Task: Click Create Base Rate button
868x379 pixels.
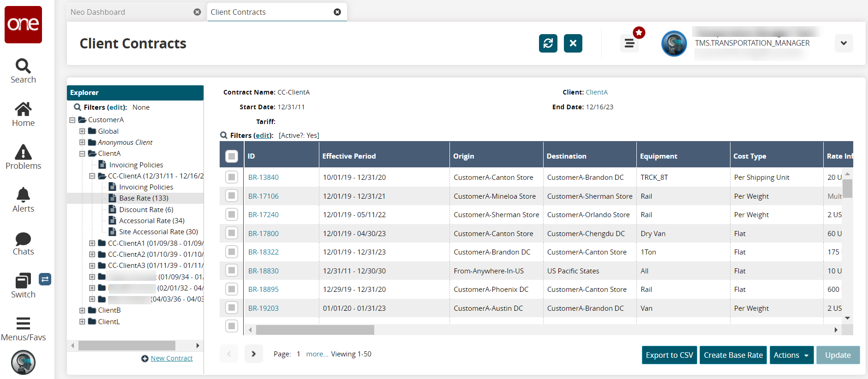Action: (733, 355)
